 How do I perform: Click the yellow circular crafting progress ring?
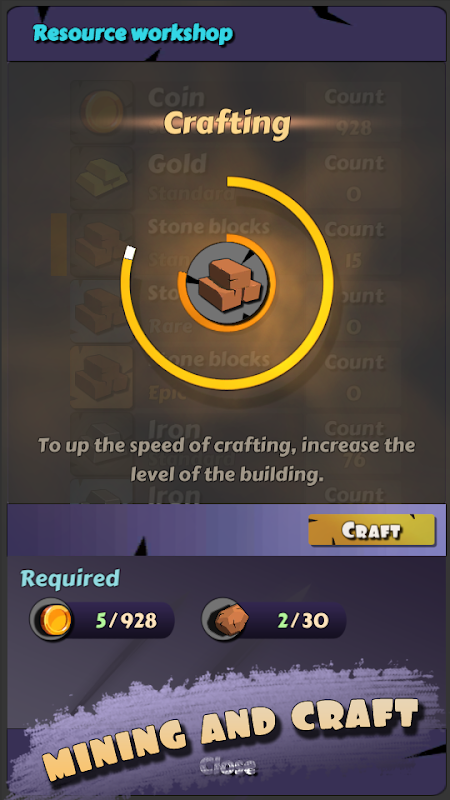(x=227, y=283)
